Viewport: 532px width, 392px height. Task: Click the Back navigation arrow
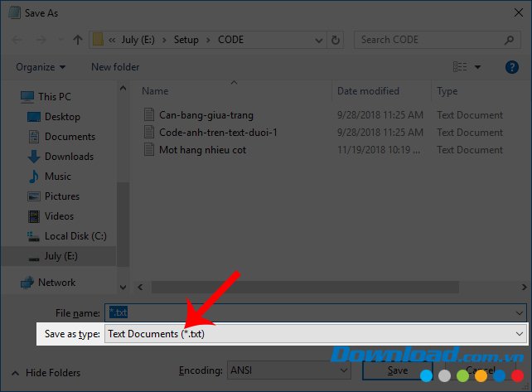click(x=17, y=40)
